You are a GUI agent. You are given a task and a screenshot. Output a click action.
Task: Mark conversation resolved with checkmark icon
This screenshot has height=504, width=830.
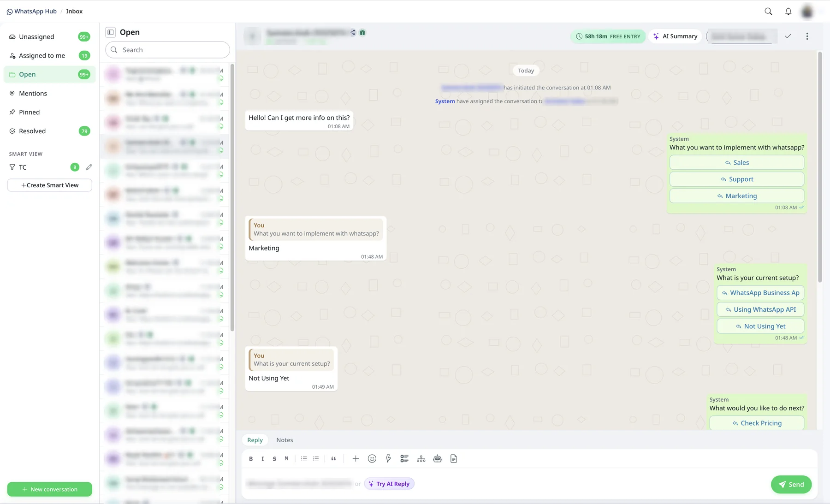click(788, 36)
